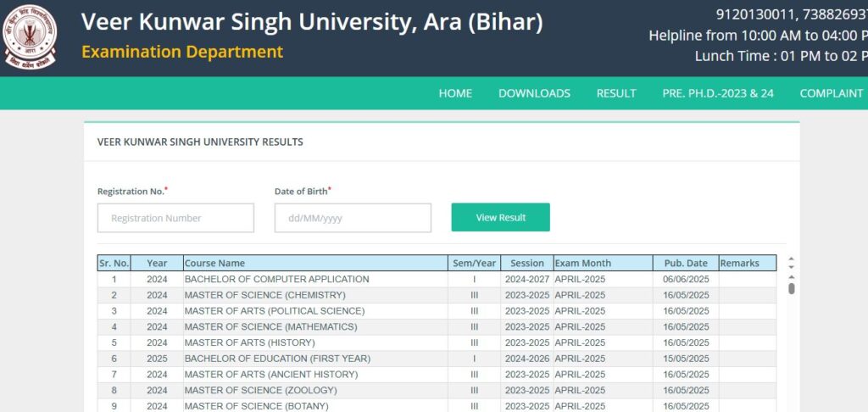Click the 2025 year cell in row 6
This screenshot has width=868, height=412.
tap(157, 359)
